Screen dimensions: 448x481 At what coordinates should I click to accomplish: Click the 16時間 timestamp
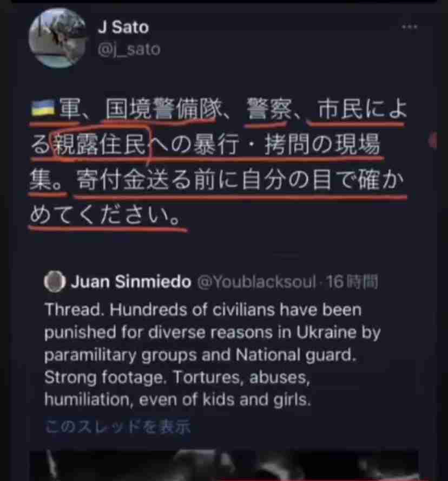[x=352, y=282]
